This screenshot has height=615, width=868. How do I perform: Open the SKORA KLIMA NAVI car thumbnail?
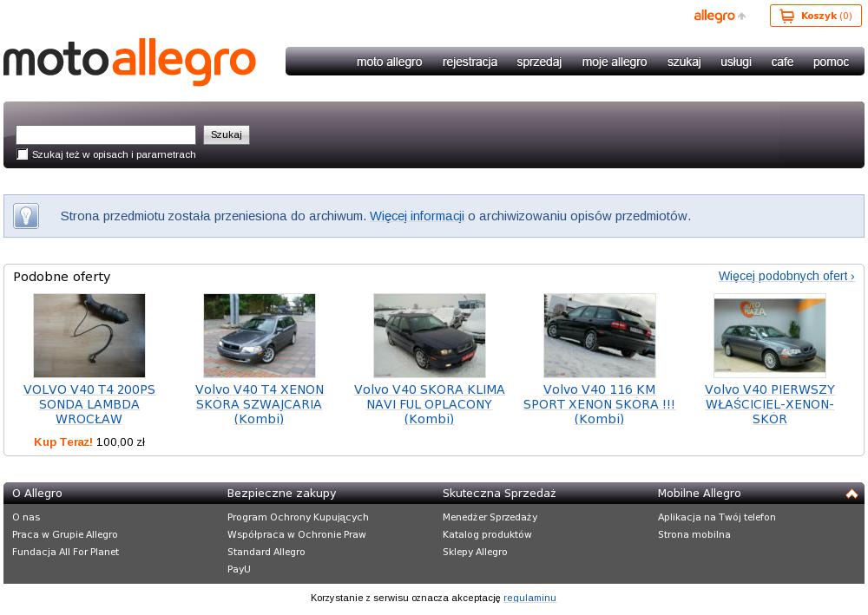tap(430, 335)
